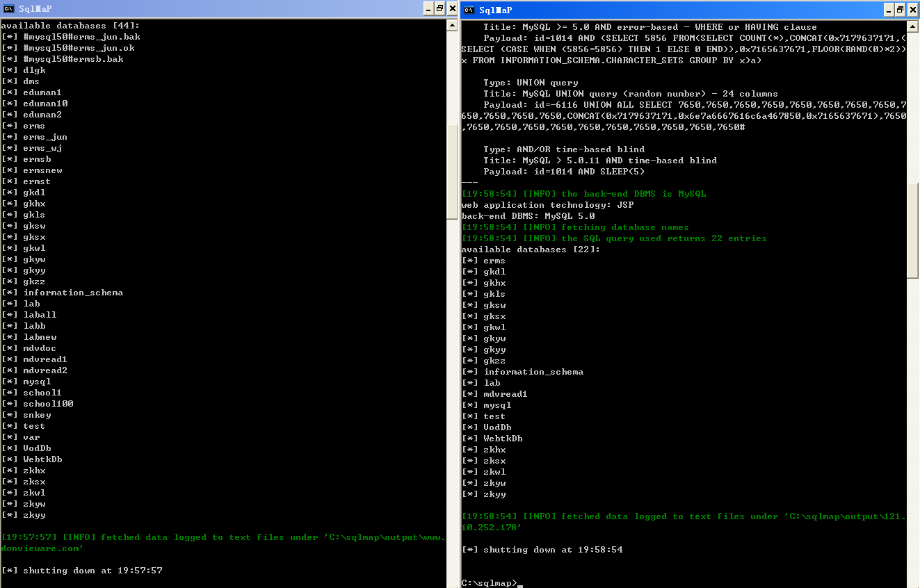Click the 'ermst' database line
Viewport: 920px width, 588px height.
click(37, 181)
